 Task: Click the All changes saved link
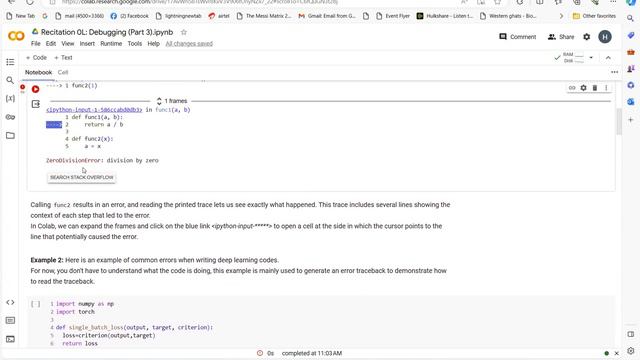tap(189, 44)
